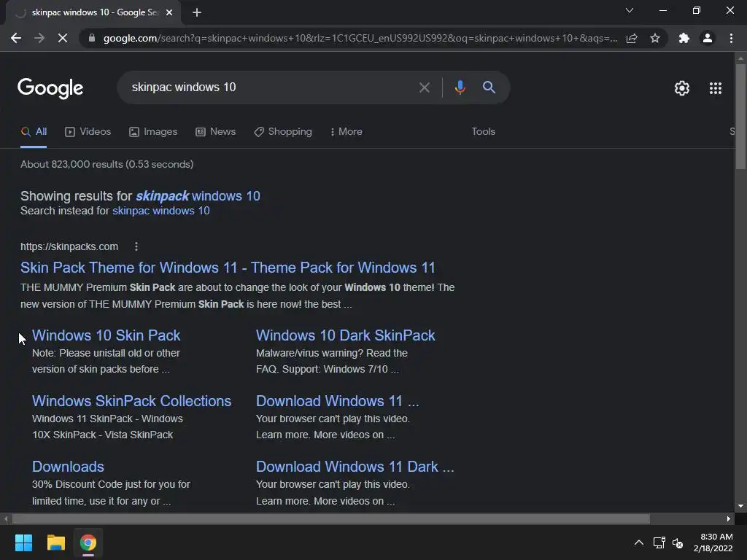Click the Google logo
Screen dimensions: 747x560
[50, 88]
